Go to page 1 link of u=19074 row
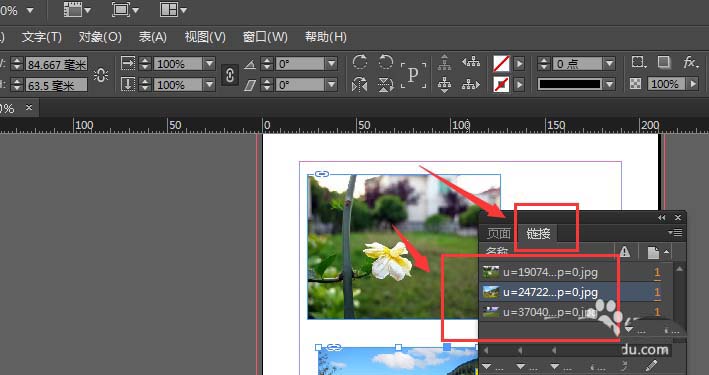Image resolution: width=709 pixels, height=375 pixels. (657, 273)
